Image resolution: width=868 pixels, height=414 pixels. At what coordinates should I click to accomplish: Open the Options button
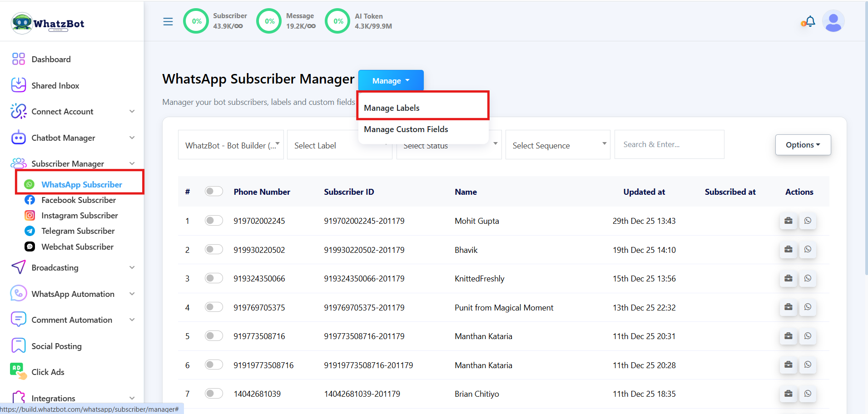click(803, 144)
